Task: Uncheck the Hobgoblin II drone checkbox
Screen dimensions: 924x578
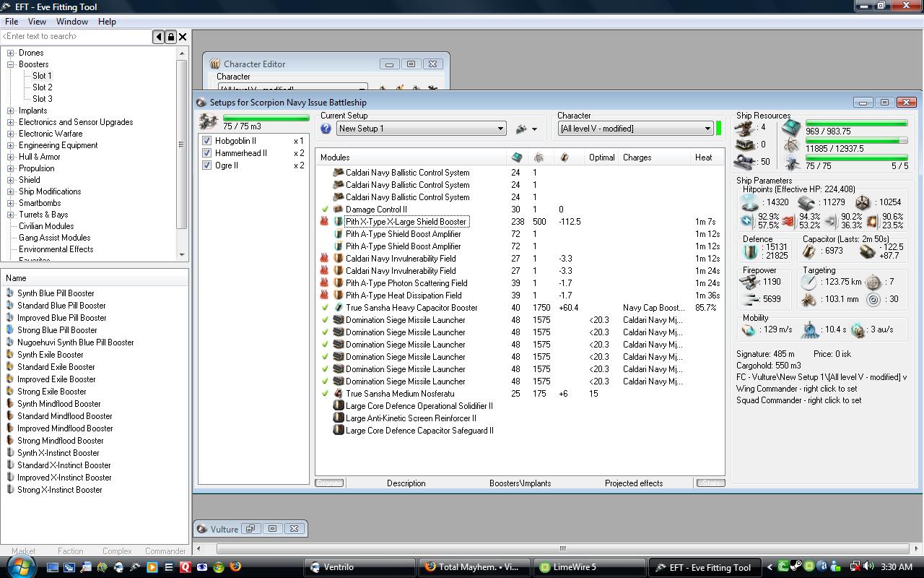Action: (207, 141)
